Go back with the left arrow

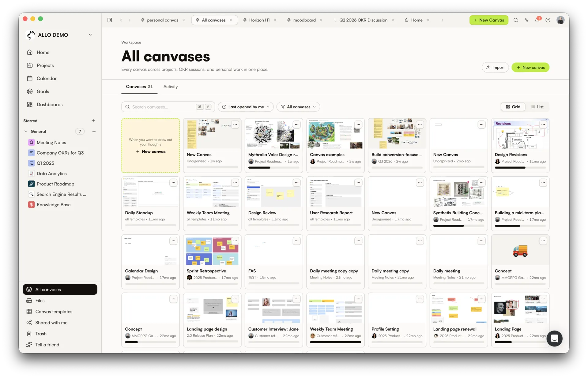pos(121,20)
